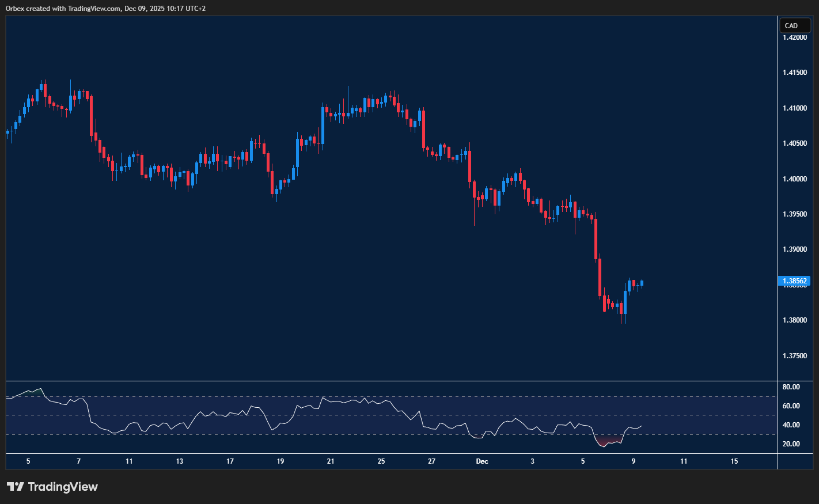This screenshot has height=504, width=819.
Task: Click the blue 1.38562 price label
Action: 795,281
